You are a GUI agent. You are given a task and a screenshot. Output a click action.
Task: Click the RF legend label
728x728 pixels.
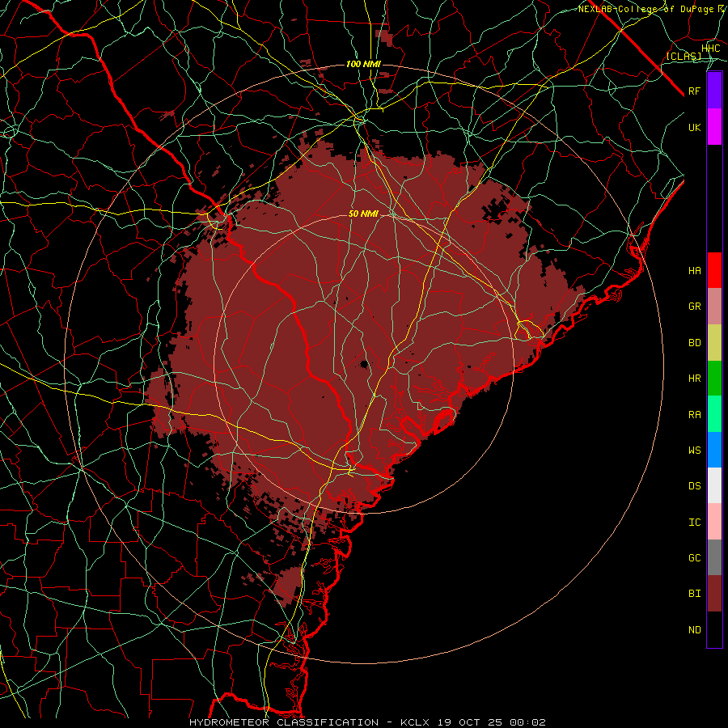[x=695, y=91]
